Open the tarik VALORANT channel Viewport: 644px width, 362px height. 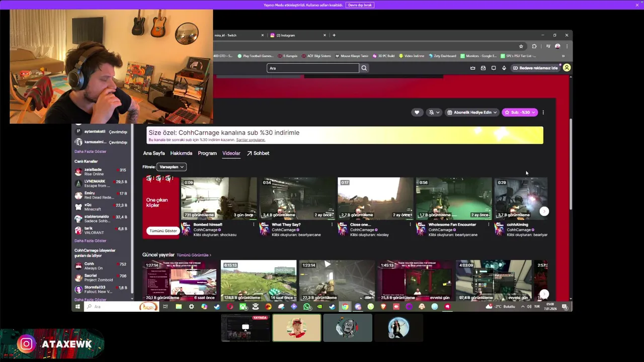coord(101,230)
